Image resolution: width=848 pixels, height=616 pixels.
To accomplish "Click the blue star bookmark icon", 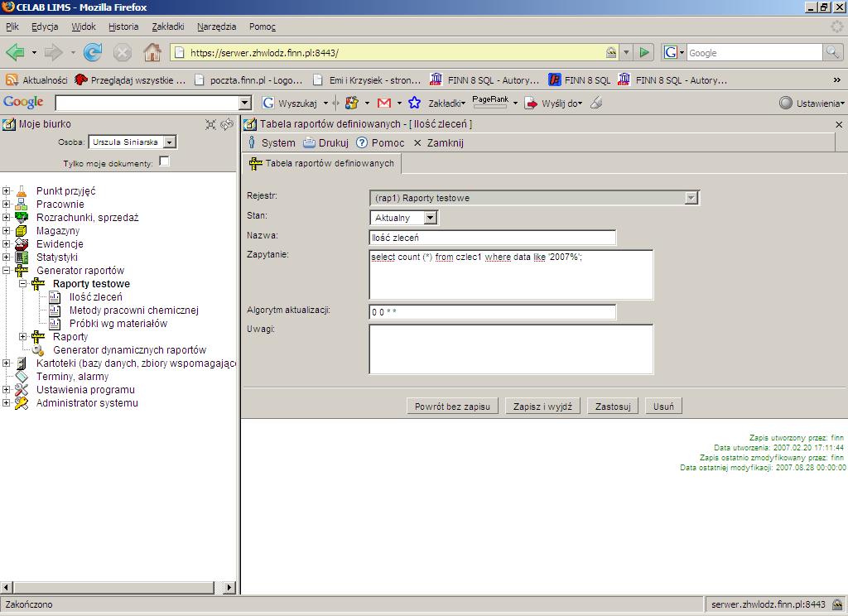I will coord(414,103).
